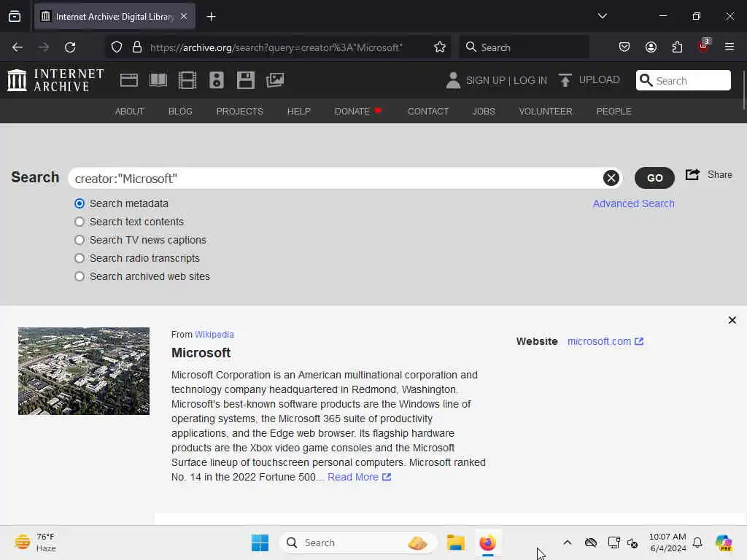Select Search radio transcripts option
Screen dimensions: 747x560
tap(80, 258)
